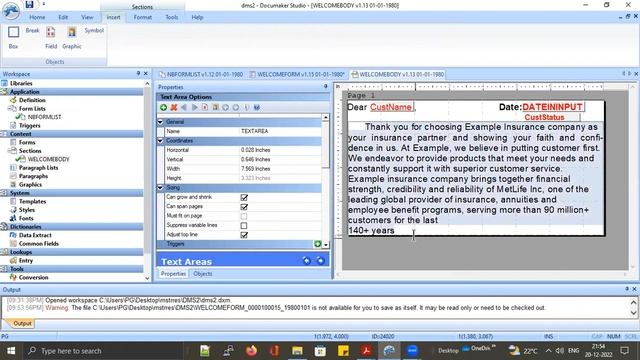This screenshot has width=640, height=360.
Task: Open WELCOMEBODY under Sections in Workspace
Action: 49,159
